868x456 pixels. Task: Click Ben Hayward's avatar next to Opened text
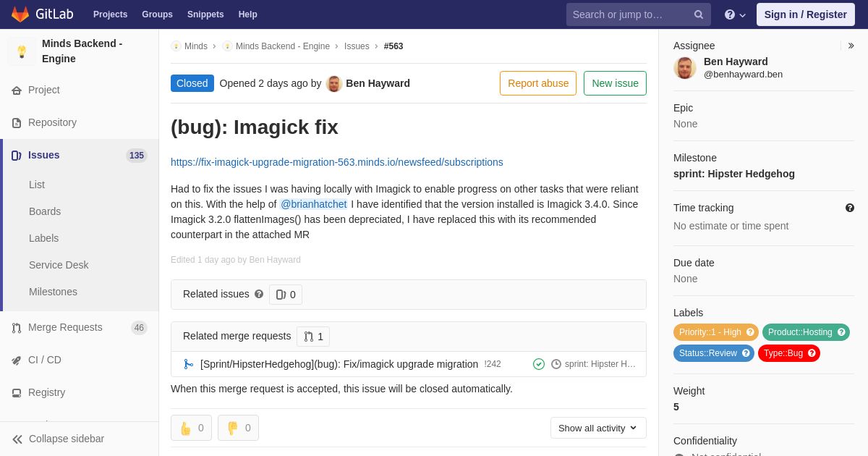[x=334, y=83]
